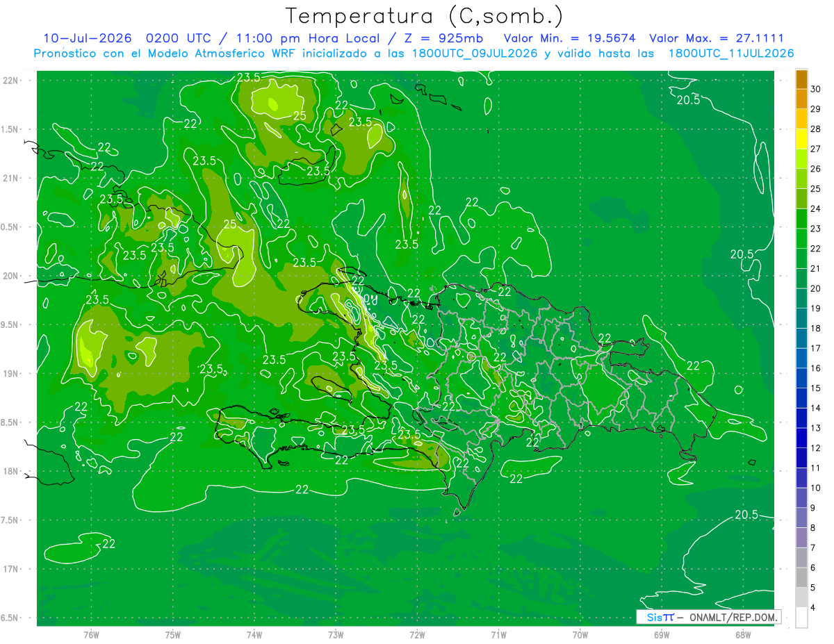Click the '73W' longitude axis label
This screenshot has height=644, width=834.
[x=336, y=634]
